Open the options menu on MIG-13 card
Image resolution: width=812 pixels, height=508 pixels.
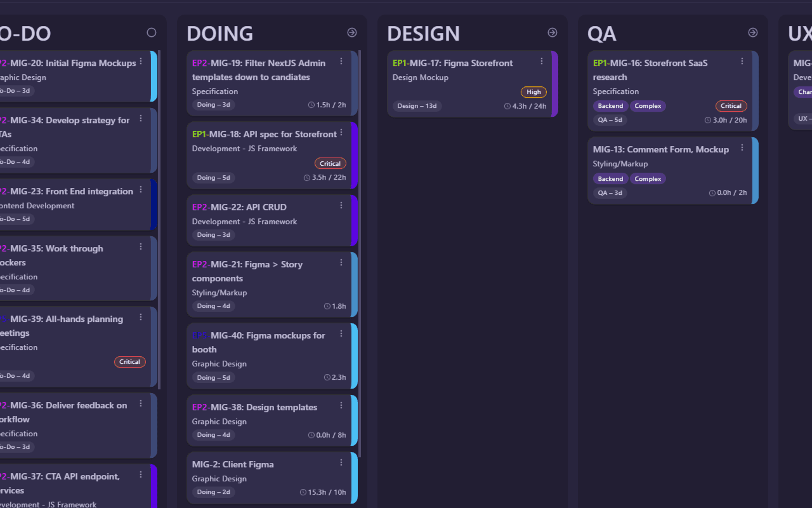pos(742,147)
